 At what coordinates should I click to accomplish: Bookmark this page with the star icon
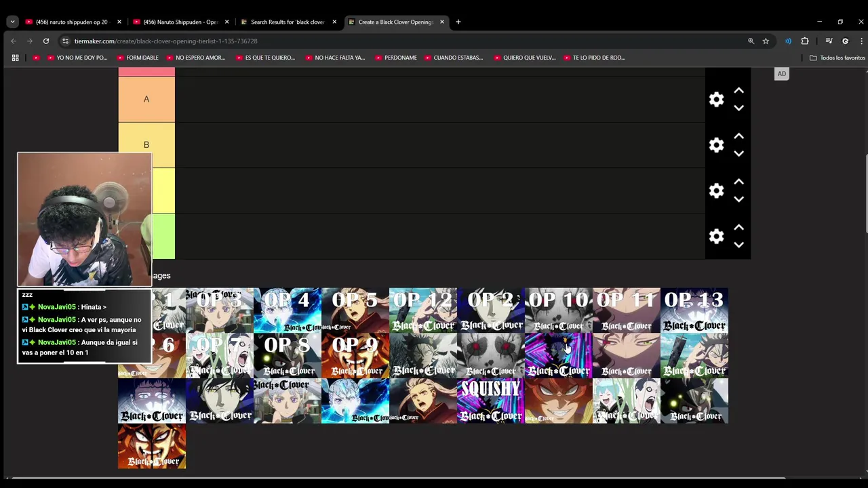[766, 41]
